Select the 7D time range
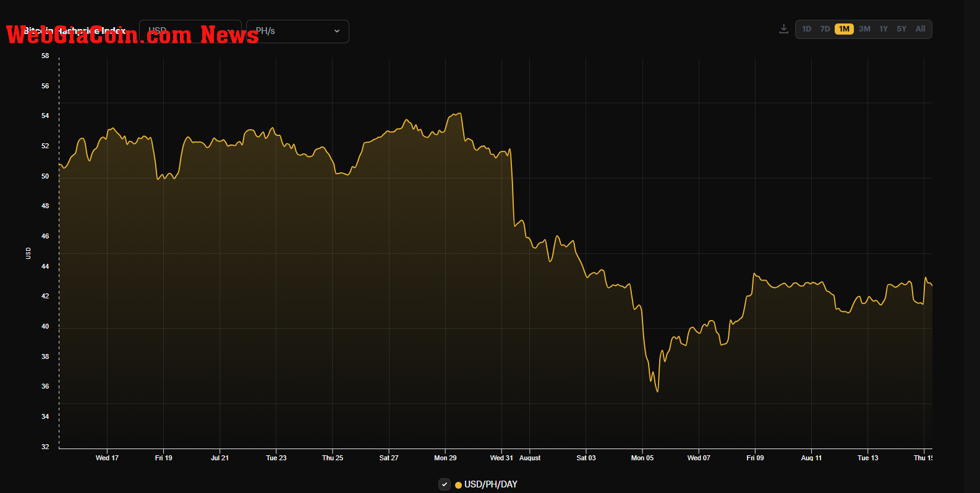The height and width of the screenshot is (493, 980). pyautogui.click(x=825, y=29)
